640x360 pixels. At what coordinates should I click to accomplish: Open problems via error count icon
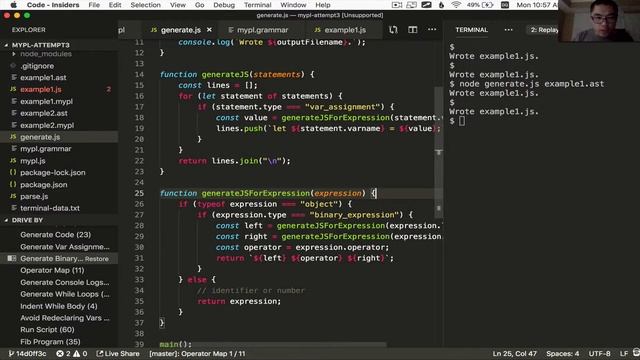(63, 353)
